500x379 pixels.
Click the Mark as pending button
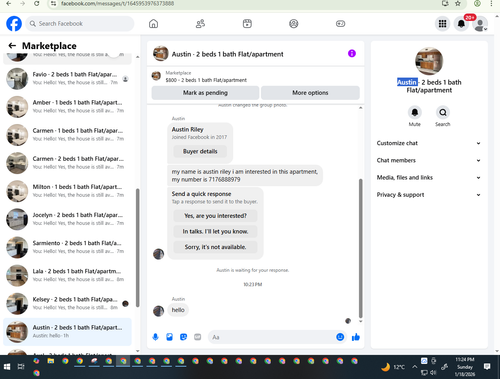pos(205,93)
